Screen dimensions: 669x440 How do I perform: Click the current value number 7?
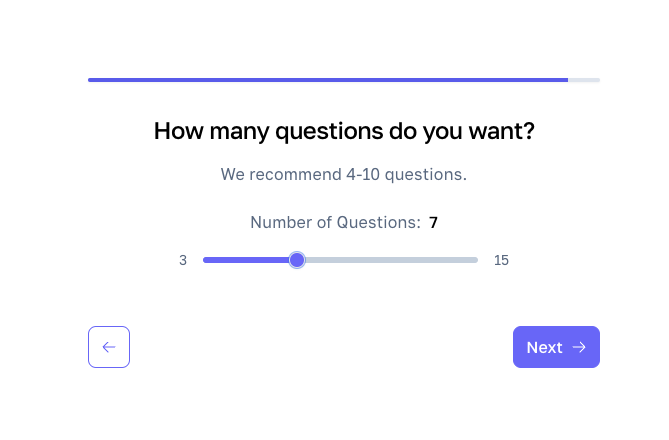pyautogui.click(x=433, y=223)
